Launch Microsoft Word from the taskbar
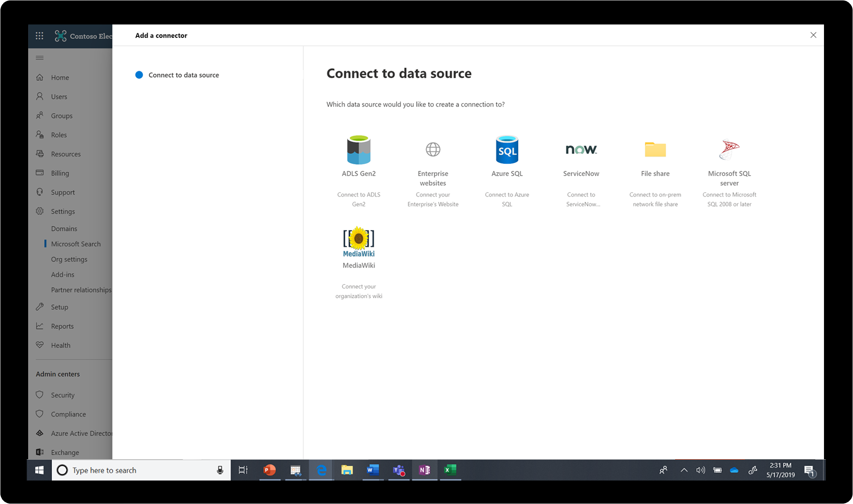This screenshot has width=853, height=504. [372, 470]
